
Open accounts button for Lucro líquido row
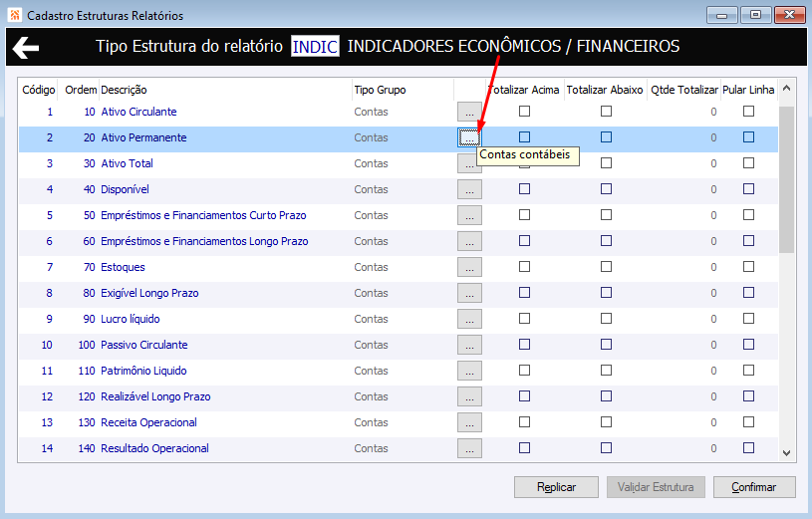click(x=469, y=319)
